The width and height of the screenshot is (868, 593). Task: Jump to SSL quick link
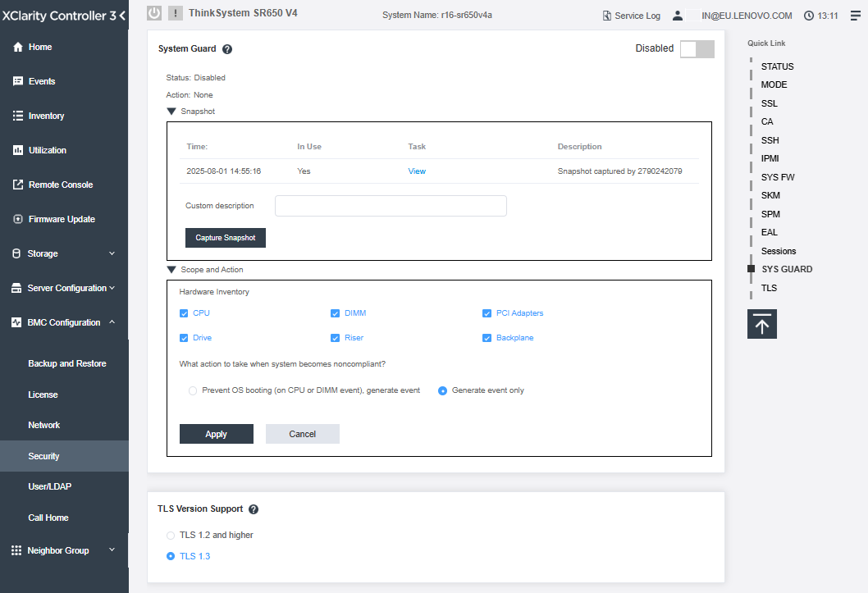[770, 103]
